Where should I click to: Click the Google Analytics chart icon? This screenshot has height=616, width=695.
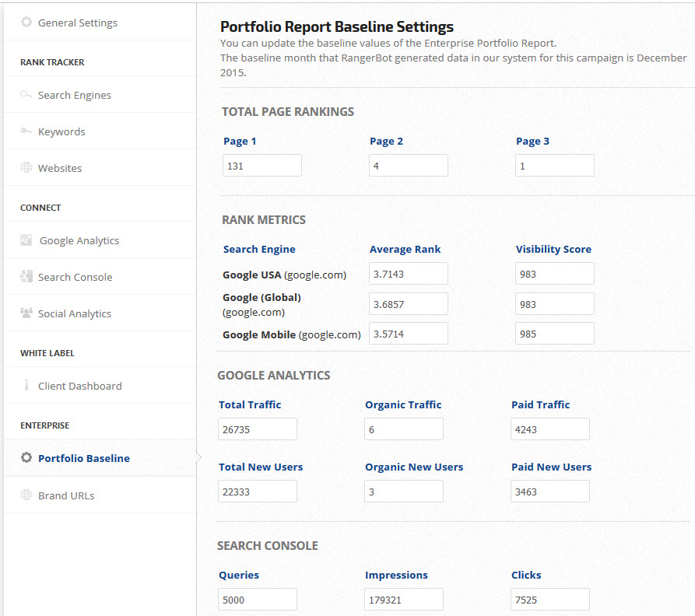coord(26,240)
